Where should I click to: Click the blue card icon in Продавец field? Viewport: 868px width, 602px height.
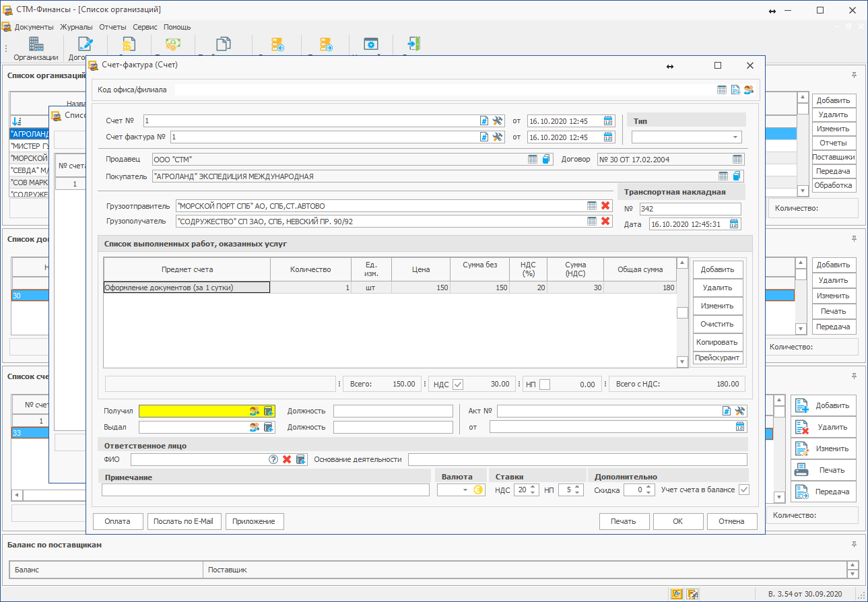547,160
